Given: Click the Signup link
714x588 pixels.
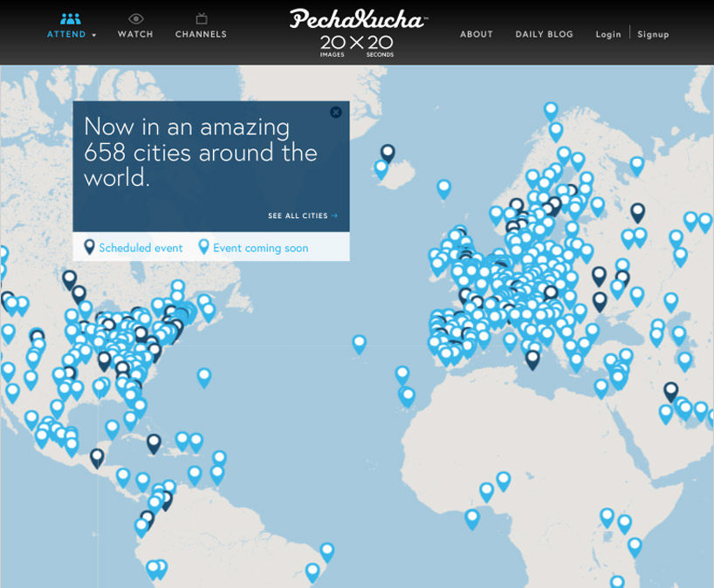Looking at the screenshot, I should [x=653, y=34].
